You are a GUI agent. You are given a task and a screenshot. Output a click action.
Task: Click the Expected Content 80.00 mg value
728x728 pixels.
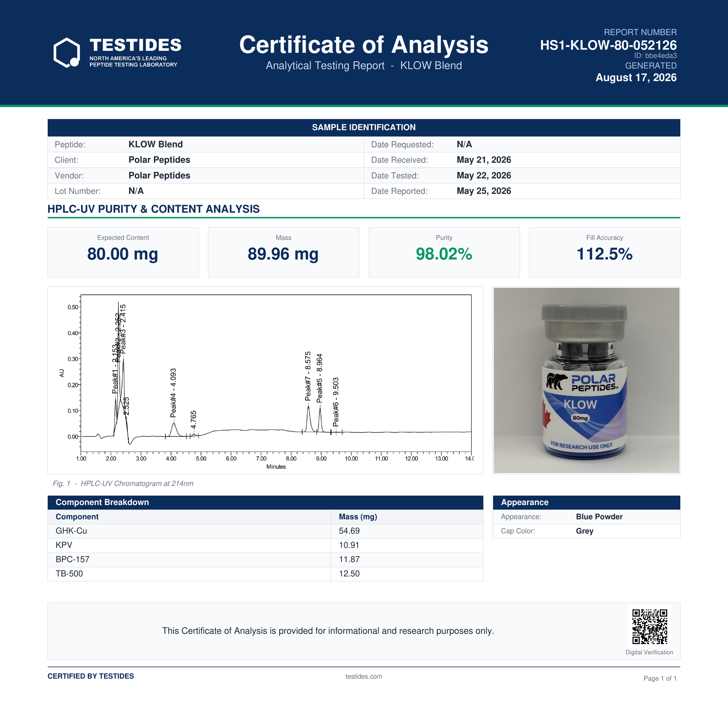pos(123,254)
